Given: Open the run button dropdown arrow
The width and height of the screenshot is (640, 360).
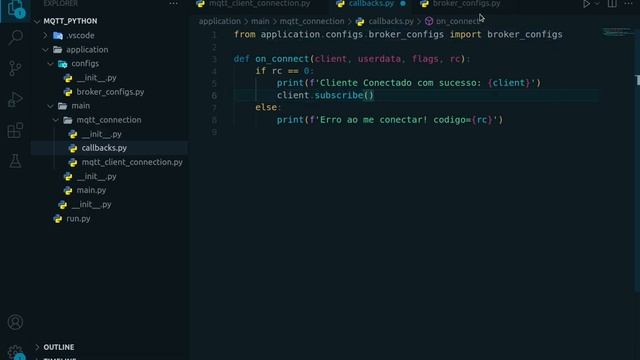Looking at the screenshot, I should [597, 4].
